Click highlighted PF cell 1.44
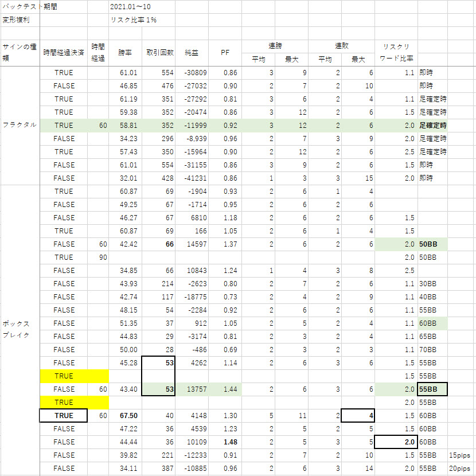 [x=225, y=389]
